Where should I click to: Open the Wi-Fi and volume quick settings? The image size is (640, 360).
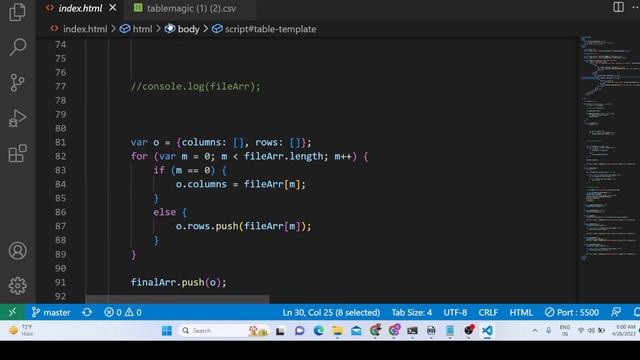click(591, 330)
